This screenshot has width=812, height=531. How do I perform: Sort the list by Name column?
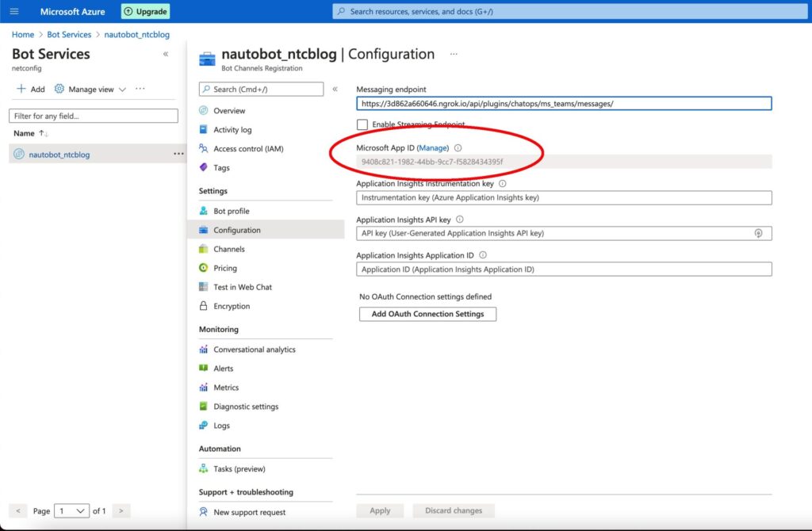point(31,133)
